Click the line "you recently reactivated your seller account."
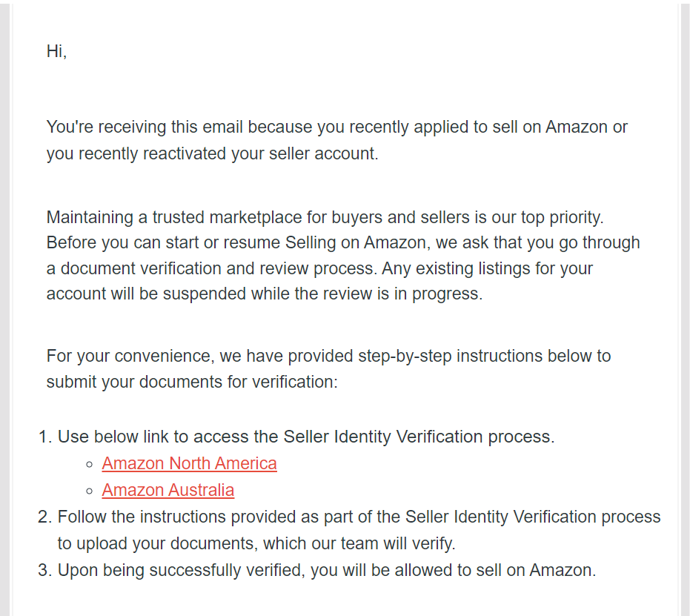690x616 pixels. pyautogui.click(x=212, y=153)
